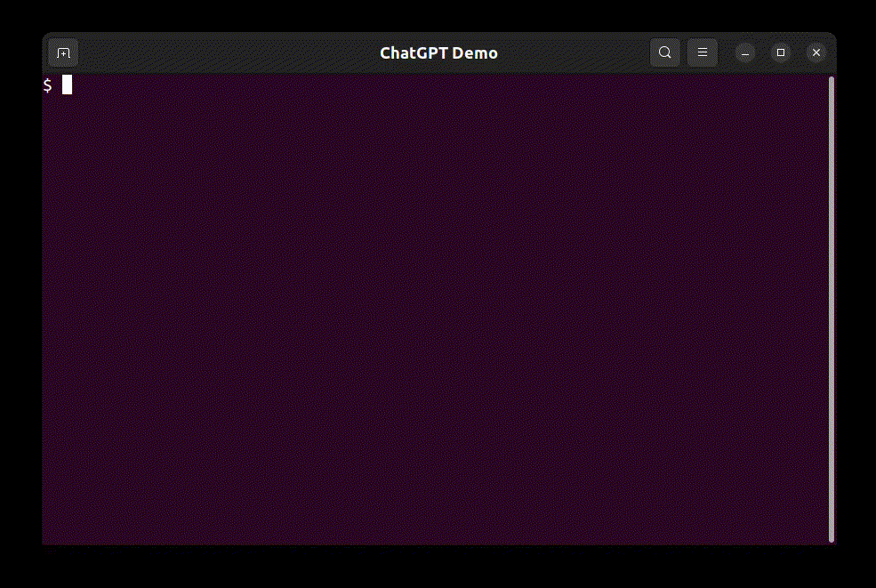Open the hamburger menu
The image size is (876, 588).
pyautogui.click(x=703, y=52)
